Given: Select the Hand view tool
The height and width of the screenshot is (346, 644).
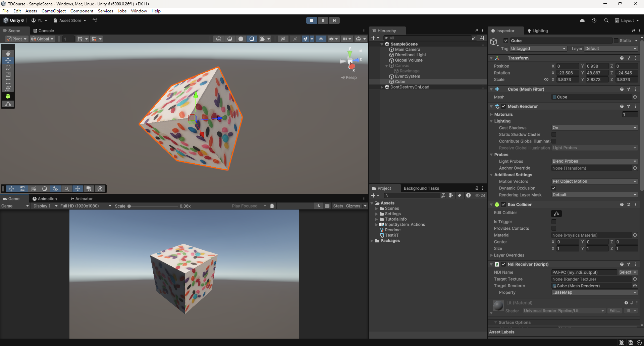Looking at the screenshot, I should (x=8, y=53).
